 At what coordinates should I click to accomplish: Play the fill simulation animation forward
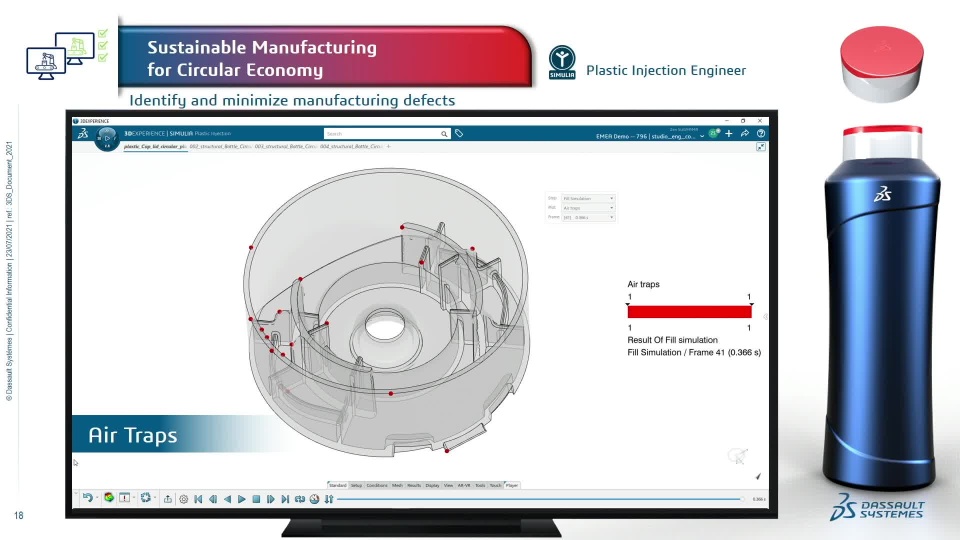242,499
